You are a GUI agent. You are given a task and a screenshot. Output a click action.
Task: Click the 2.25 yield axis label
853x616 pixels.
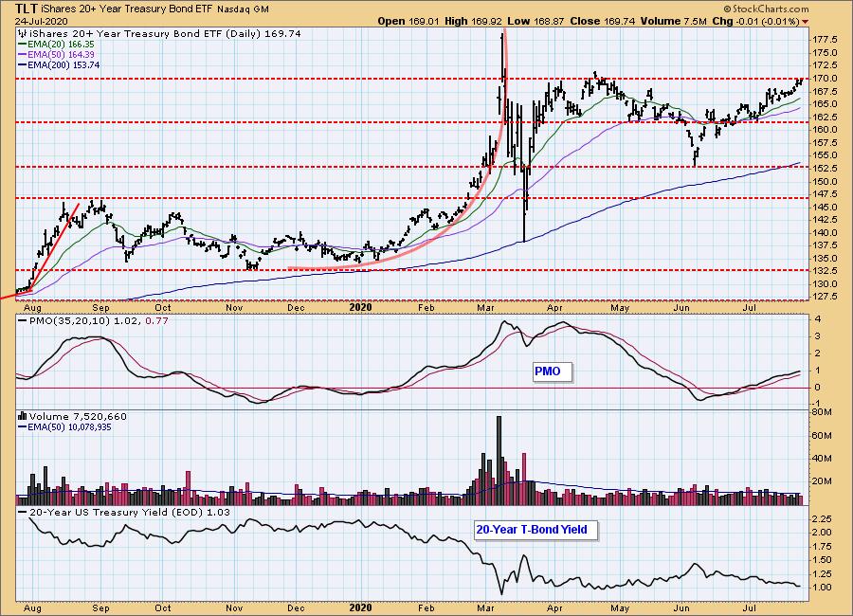tap(823, 518)
